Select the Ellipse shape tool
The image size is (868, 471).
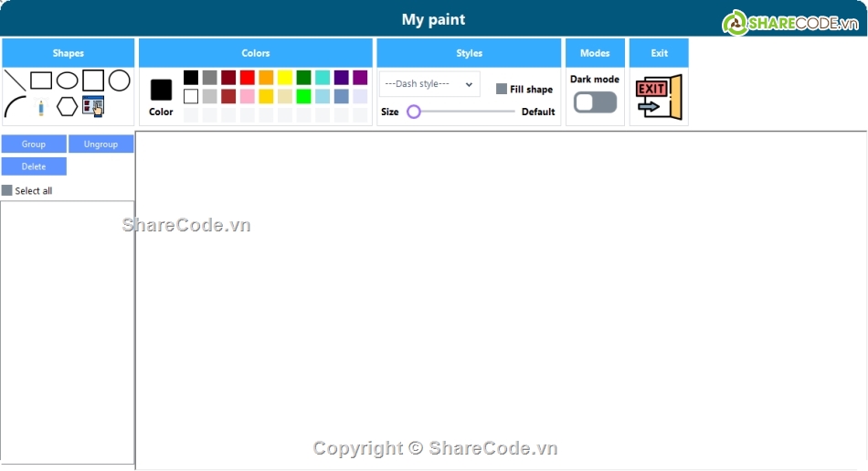click(x=67, y=80)
